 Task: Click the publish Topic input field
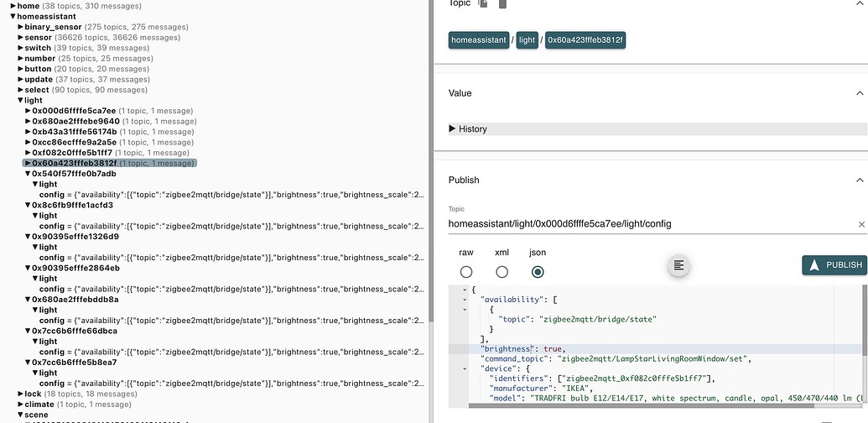(652, 224)
